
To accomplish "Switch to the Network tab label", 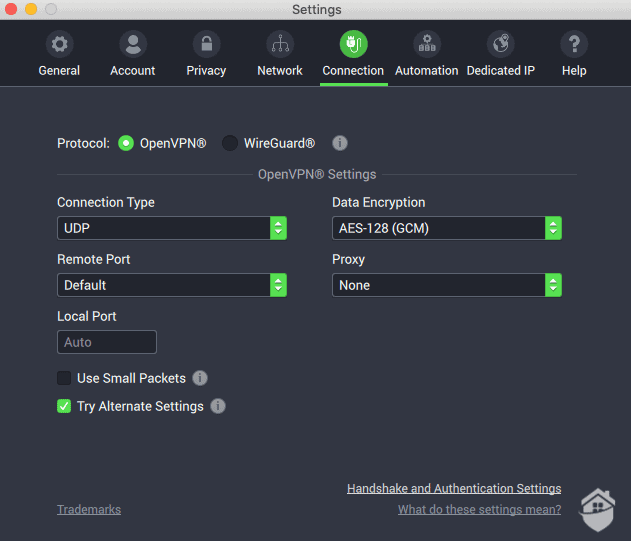I will click(x=280, y=71).
